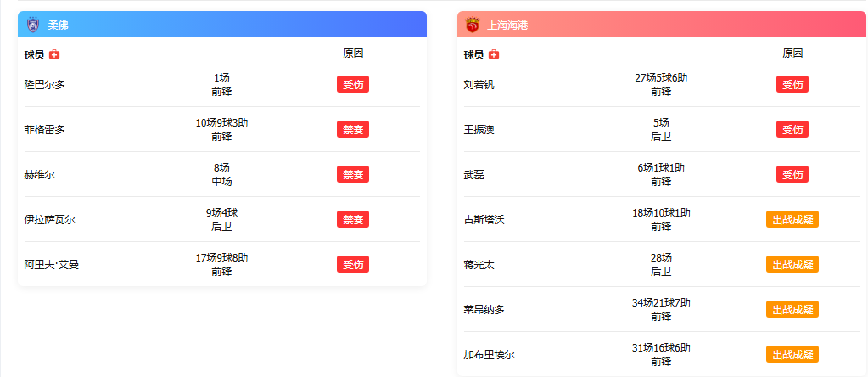
Task: Open player 武磊's name link
Action: pos(473,174)
